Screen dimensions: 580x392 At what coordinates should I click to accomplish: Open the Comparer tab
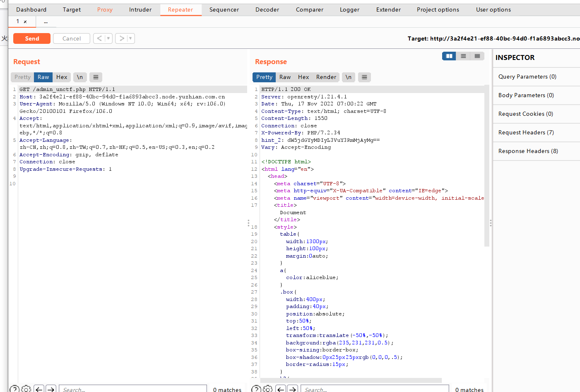click(309, 10)
